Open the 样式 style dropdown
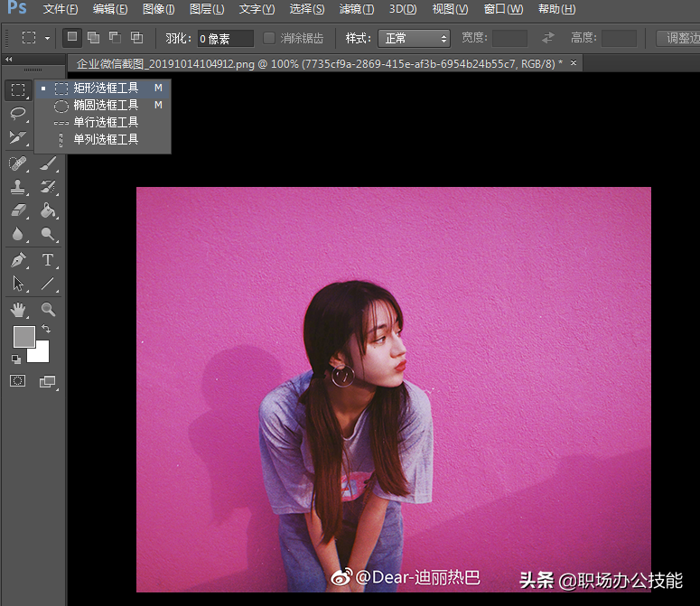The image size is (700, 606). [414, 38]
